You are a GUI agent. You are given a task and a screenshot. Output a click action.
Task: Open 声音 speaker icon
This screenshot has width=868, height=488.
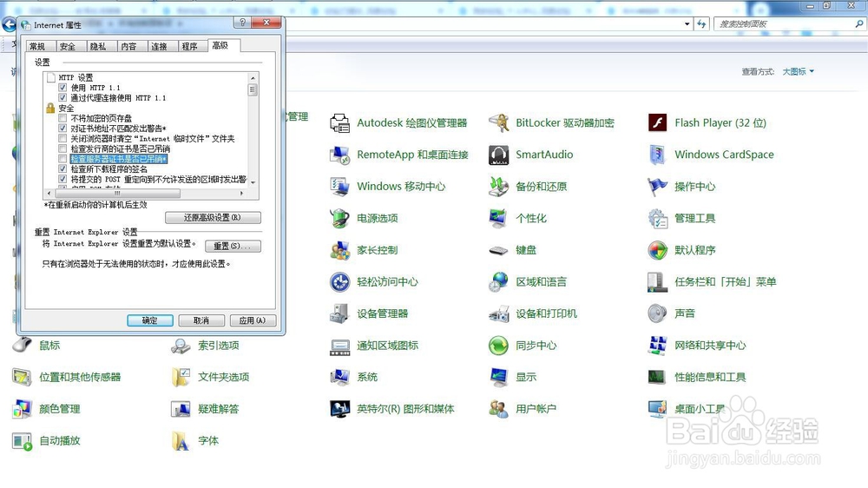(x=658, y=313)
